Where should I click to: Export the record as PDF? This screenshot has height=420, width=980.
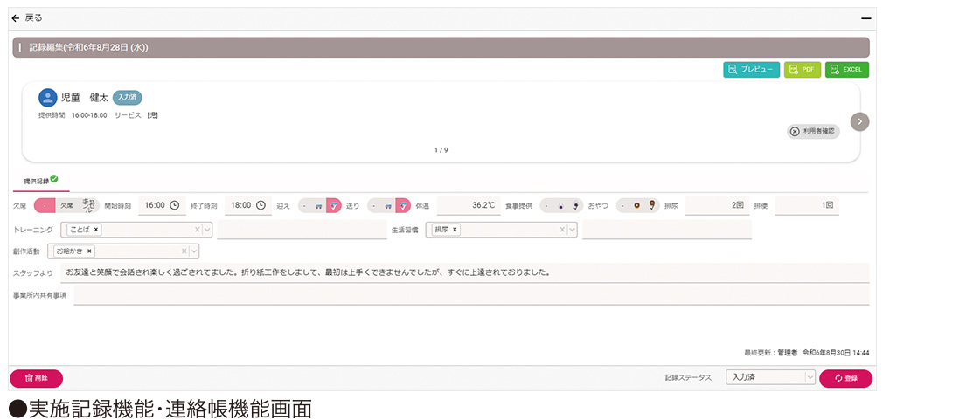point(803,70)
